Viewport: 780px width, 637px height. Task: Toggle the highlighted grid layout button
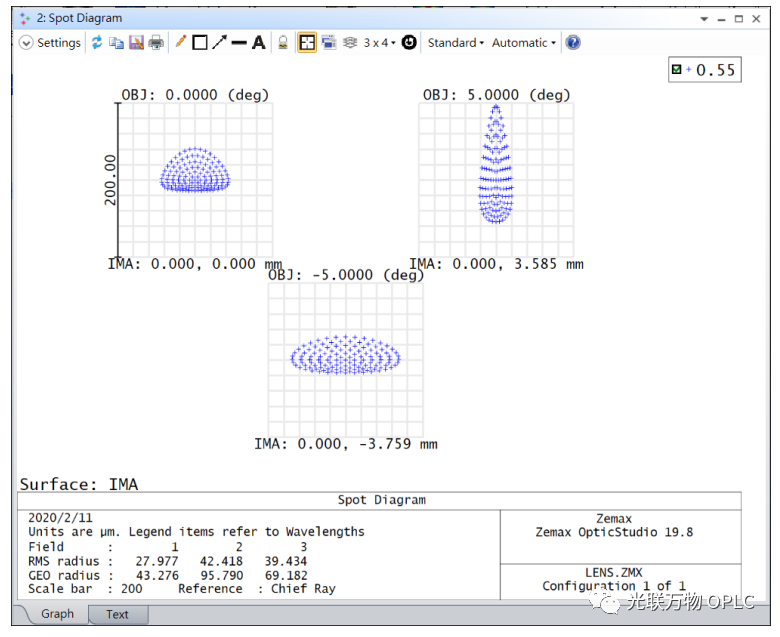pos(307,43)
